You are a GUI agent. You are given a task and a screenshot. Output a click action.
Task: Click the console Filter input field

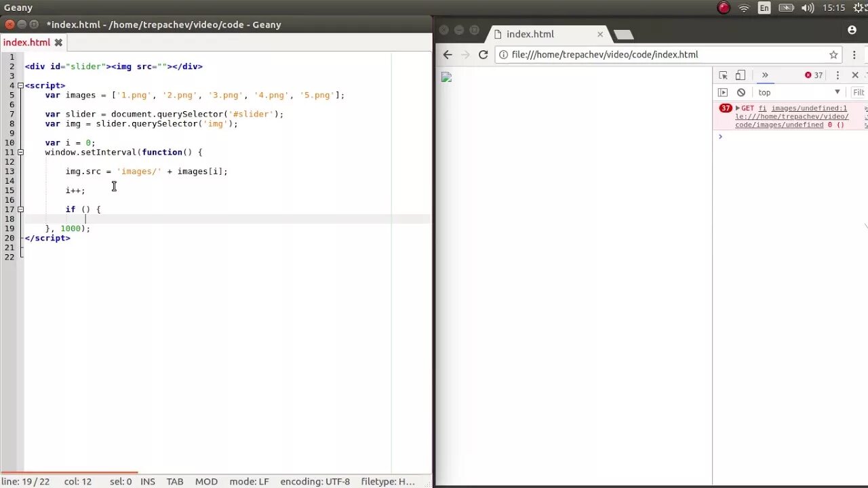859,92
